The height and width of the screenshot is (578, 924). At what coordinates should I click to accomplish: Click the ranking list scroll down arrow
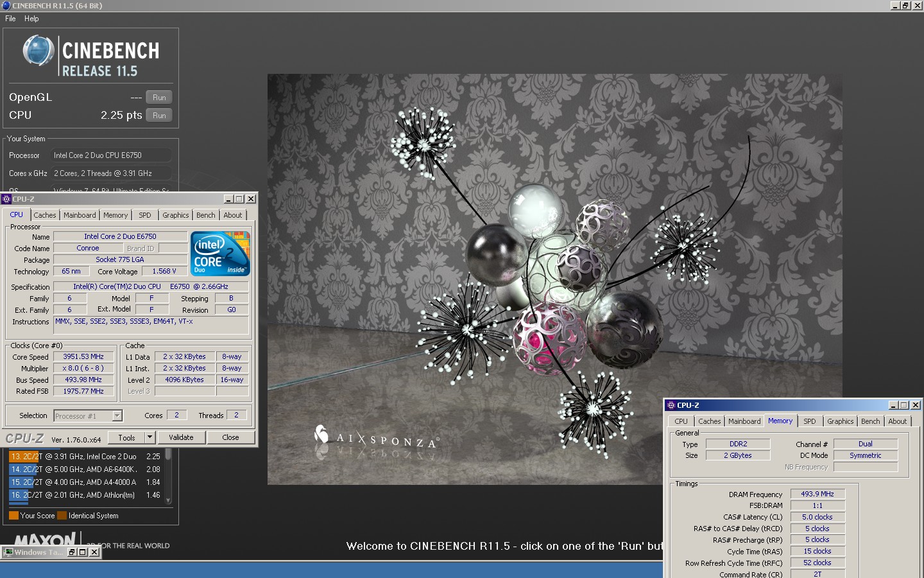click(168, 500)
